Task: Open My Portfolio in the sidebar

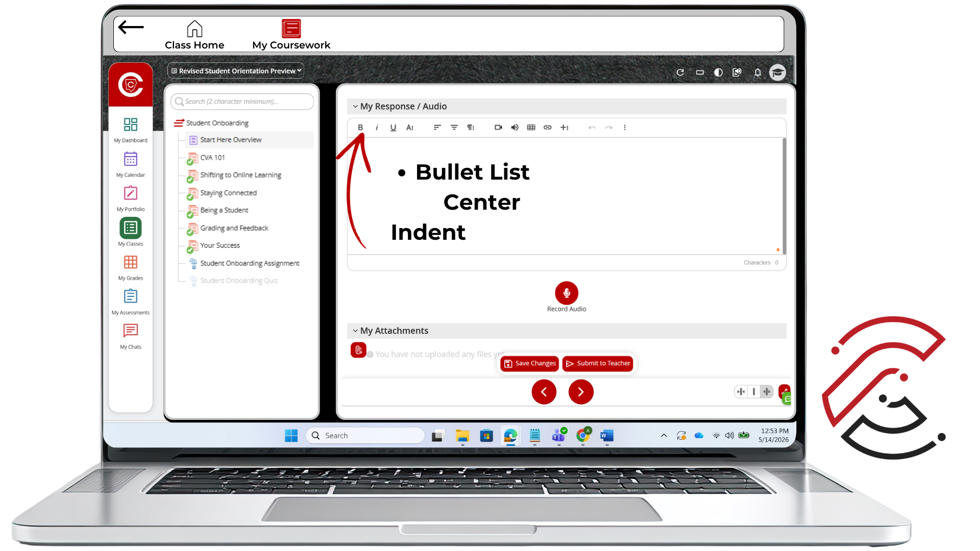Action: point(131,199)
